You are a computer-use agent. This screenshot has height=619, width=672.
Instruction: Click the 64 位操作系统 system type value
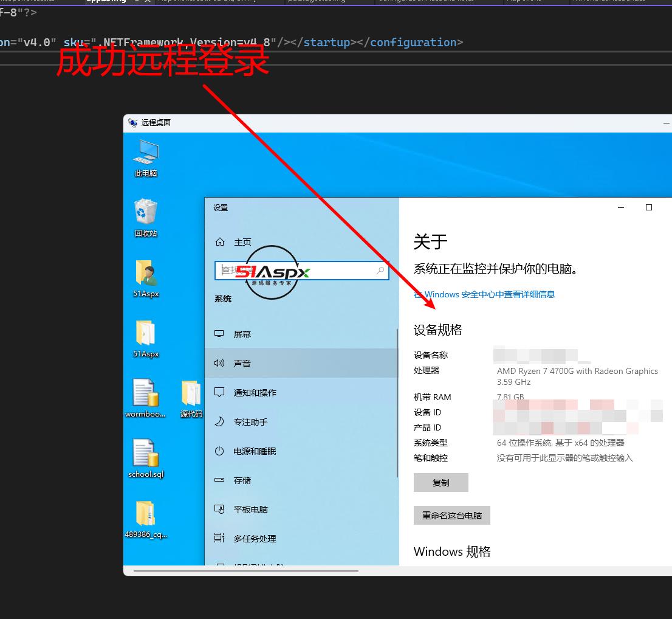tap(561, 443)
